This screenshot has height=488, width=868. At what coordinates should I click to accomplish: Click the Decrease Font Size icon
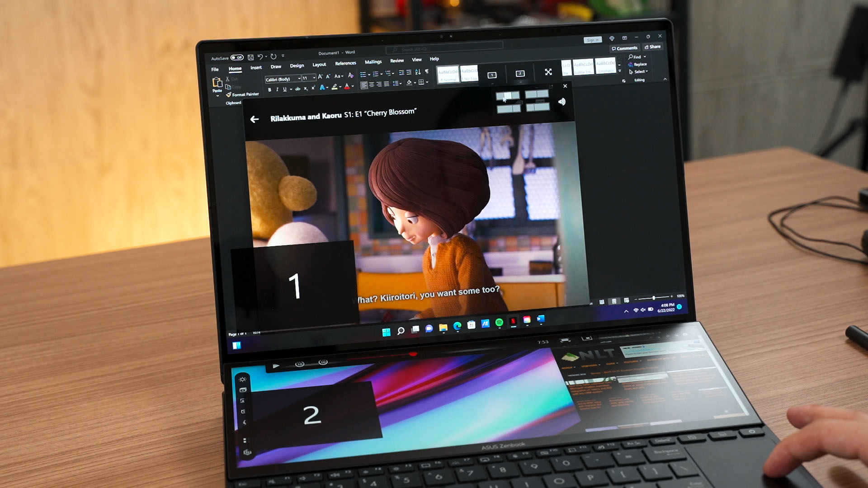coord(328,76)
